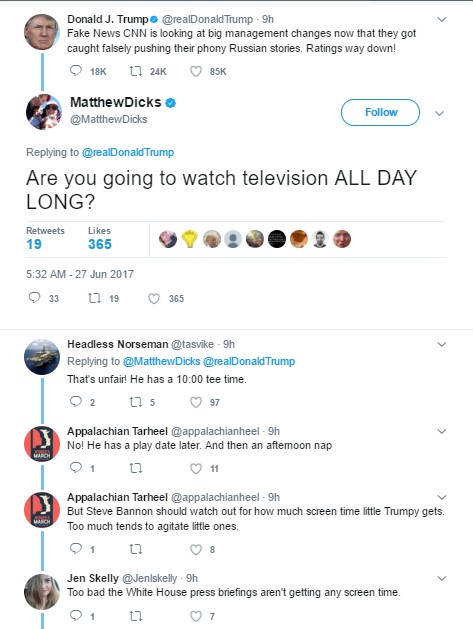473x629 pixels.
Task: Retweet MatthewDicks' tweet showing 19 retweets
Action: point(94,298)
